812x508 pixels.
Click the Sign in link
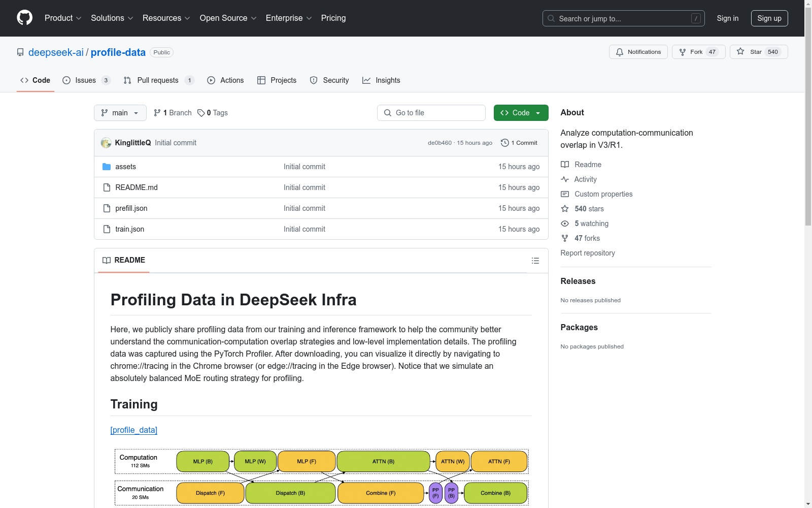point(728,18)
